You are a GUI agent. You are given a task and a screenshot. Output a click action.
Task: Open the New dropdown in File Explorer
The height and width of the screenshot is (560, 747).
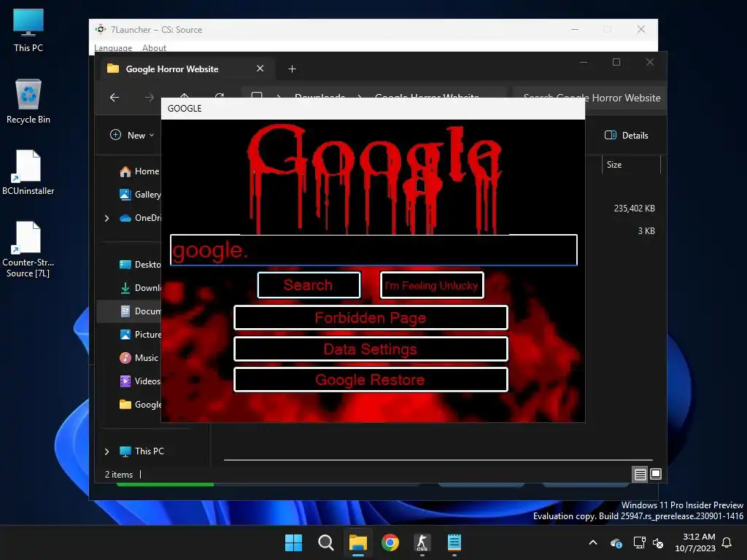[x=132, y=135]
